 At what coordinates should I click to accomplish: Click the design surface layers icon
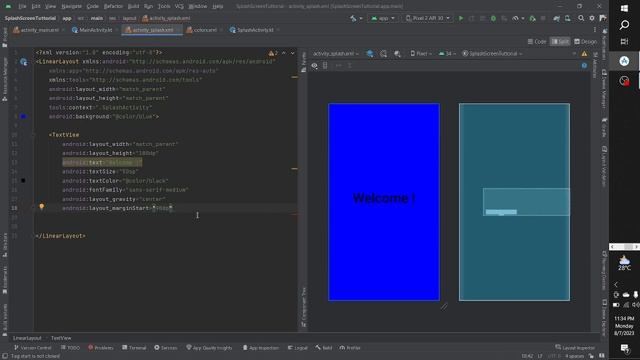(x=370, y=53)
